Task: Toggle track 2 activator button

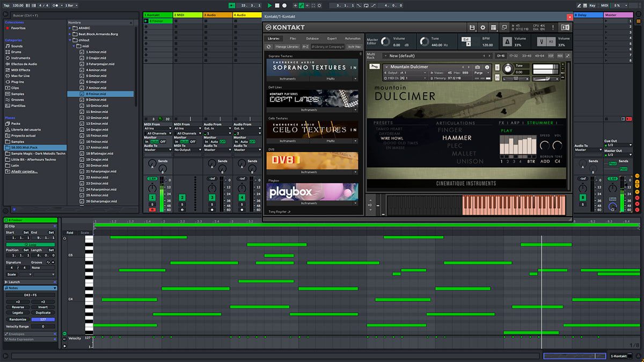Action: tap(182, 198)
